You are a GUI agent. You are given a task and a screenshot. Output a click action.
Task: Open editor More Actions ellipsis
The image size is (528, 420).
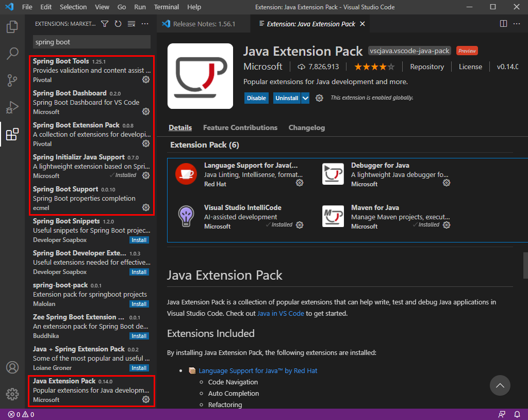coord(517,24)
